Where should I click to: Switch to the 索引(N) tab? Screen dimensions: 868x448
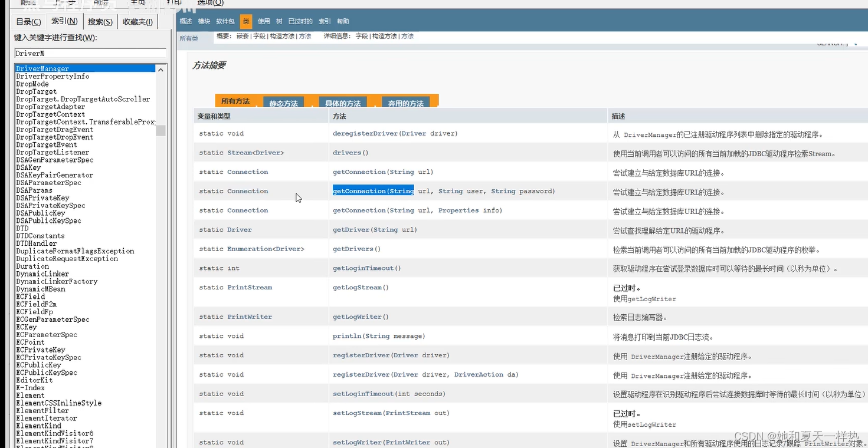64,21
